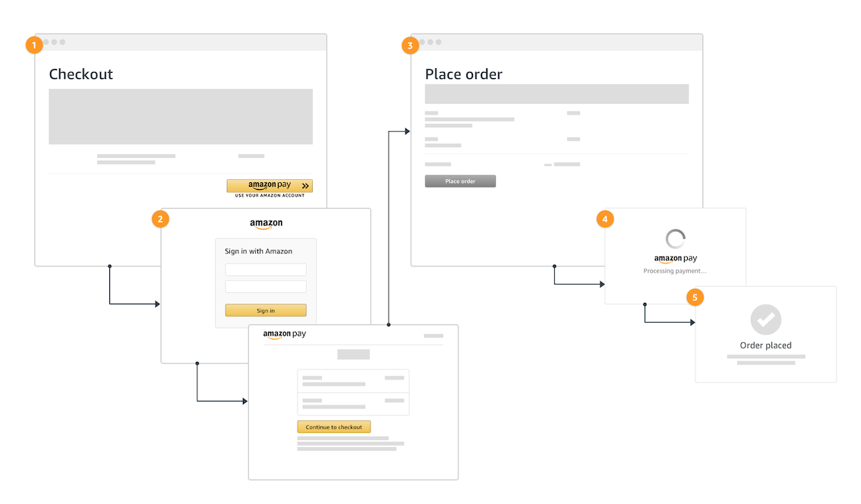Click the Amazon Pay logo on processing popup
This screenshot has width=861, height=504.
(x=674, y=258)
